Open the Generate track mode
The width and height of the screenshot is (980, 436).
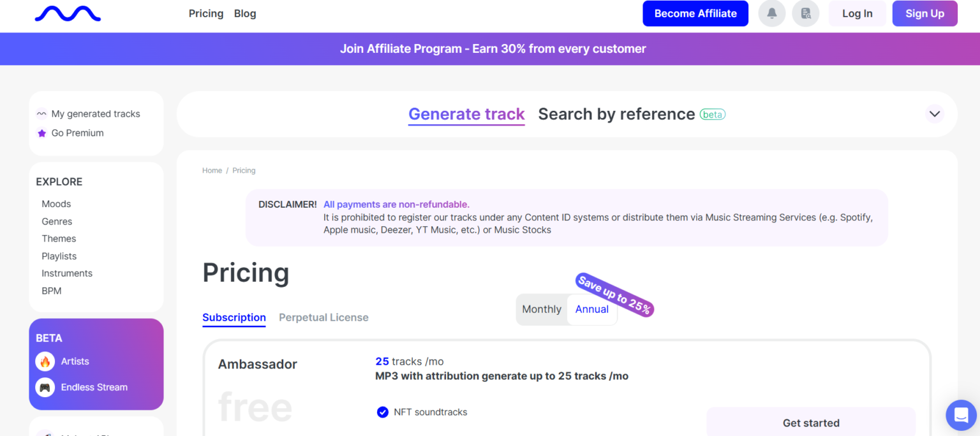[x=466, y=113]
